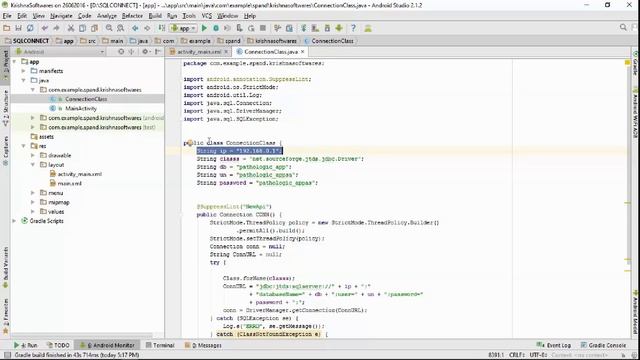Open the app run configuration dropdown
The image size is (640, 360).
pyautogui.click(x=183, y=28)
